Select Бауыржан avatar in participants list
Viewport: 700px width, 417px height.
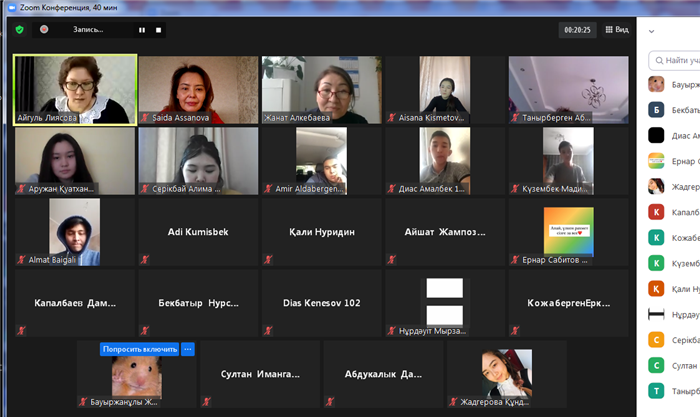tap(657, 84)
